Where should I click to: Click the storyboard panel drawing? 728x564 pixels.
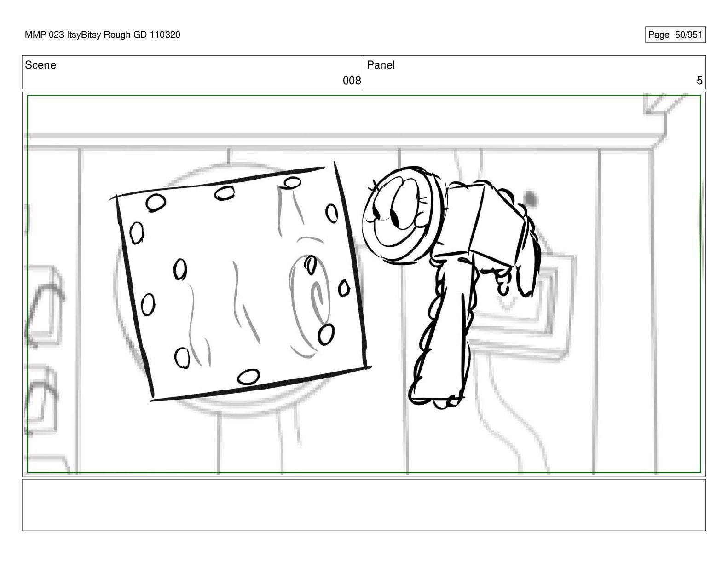pos(364,284)
